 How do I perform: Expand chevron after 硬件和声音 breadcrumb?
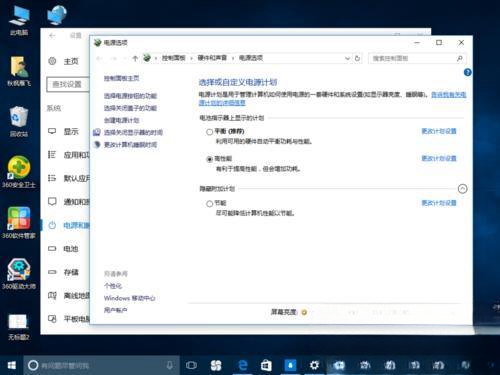[x=233, y=58]
